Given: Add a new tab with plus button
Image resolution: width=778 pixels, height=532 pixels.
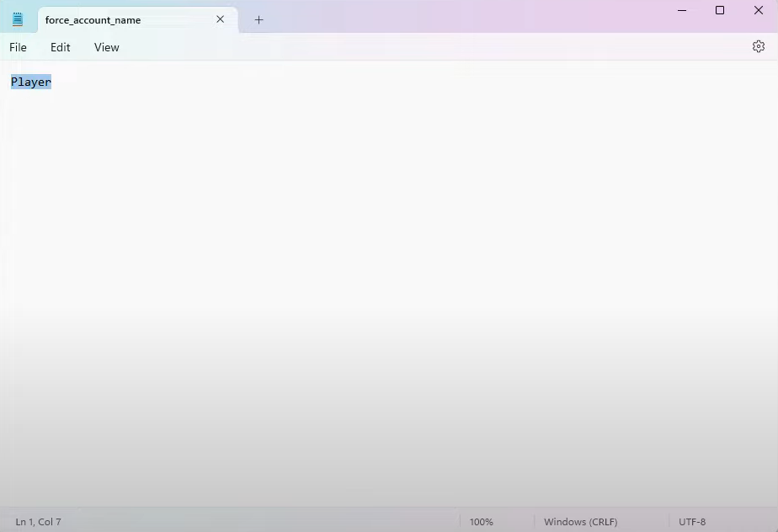Looking at the screenshot, I should click(x=258, y=20).
